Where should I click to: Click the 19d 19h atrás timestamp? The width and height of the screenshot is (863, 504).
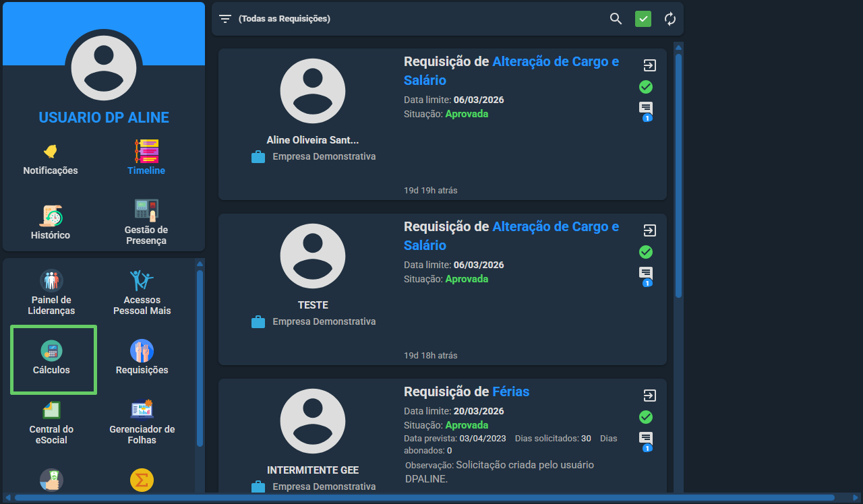[431, 191]
